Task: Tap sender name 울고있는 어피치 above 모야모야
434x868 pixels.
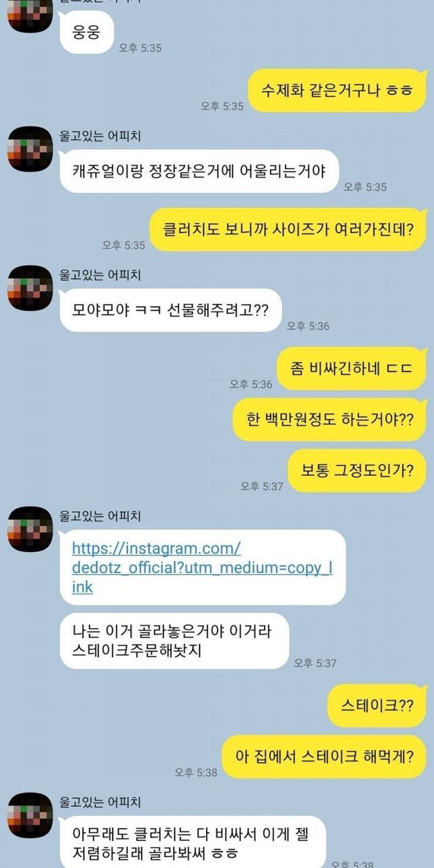Action: 100,275
